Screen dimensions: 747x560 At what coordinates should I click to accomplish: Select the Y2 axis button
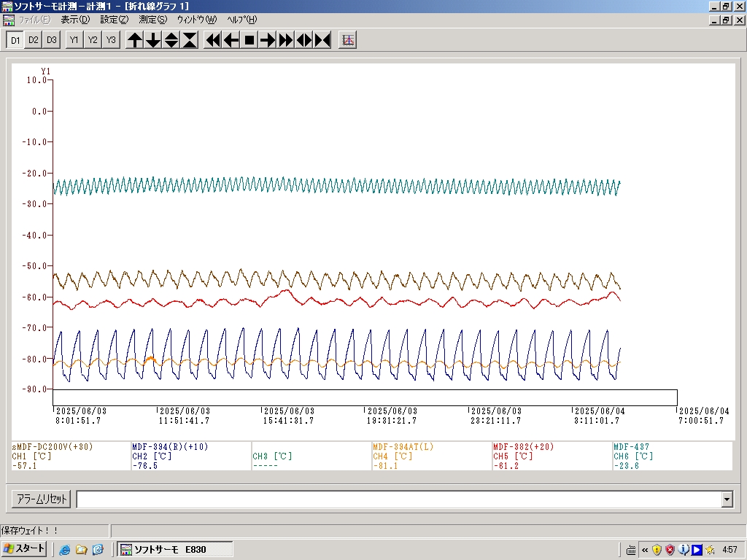point(93,40)
